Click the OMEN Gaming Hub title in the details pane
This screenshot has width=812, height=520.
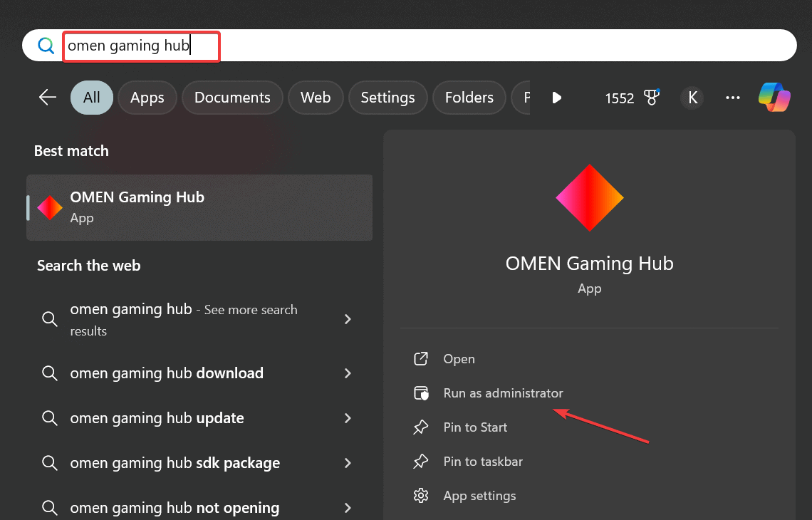[589, 264]
